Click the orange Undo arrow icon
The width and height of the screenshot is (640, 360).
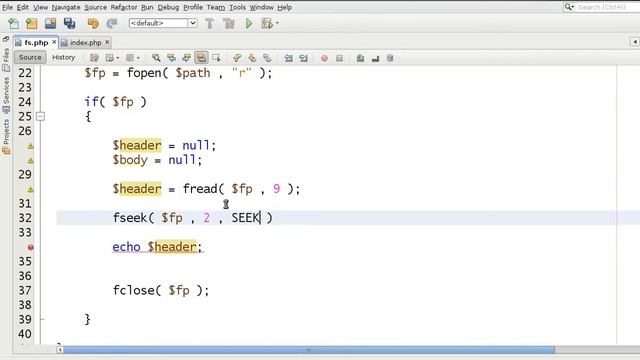tap(93, 23)
